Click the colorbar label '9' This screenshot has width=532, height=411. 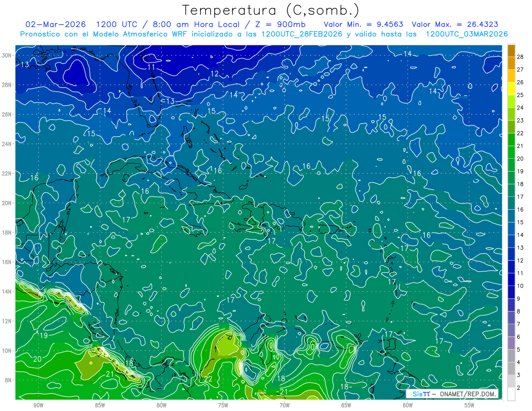[519, 299]
